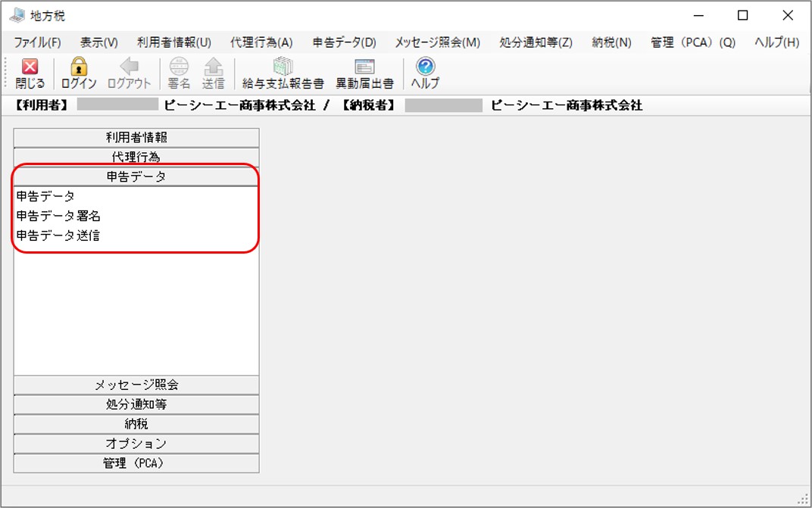Select the 申告データ署名 item in list
The height and width of the screenshot is (508, 812).
coord(58,216)
